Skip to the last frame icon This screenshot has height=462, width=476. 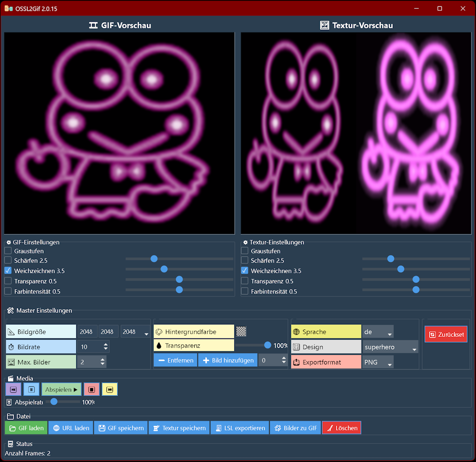tap(110, 389)
